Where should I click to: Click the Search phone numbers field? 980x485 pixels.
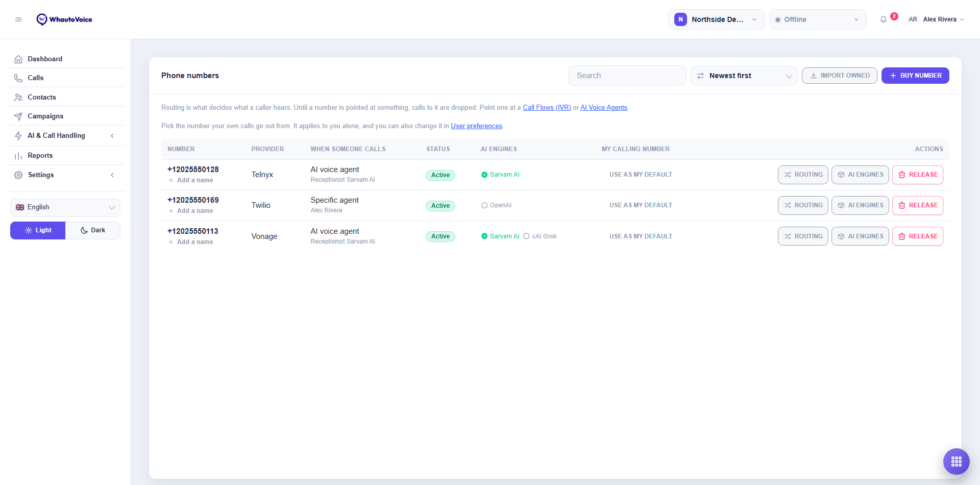point(627,76)
